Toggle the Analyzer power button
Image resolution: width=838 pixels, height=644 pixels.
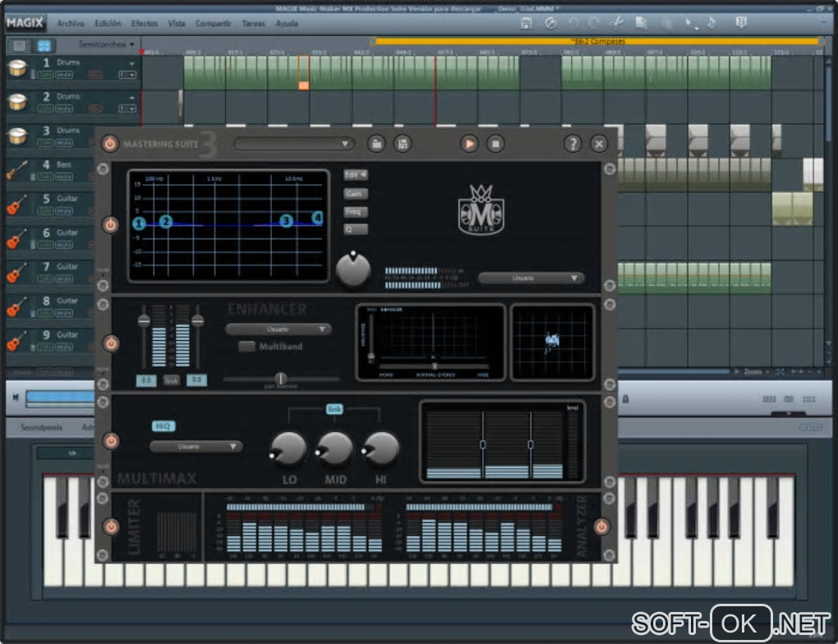pyautogui.click(x=601, y=527)
